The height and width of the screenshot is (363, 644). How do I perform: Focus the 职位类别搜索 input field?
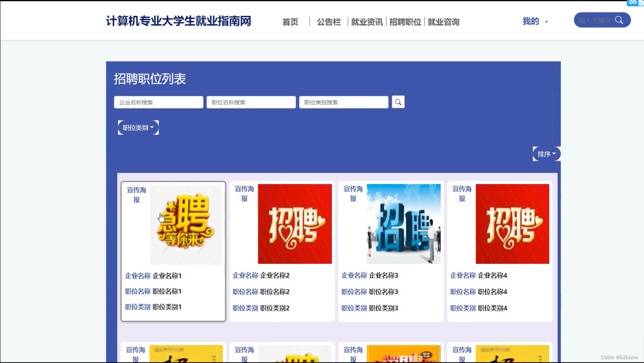[x=344, y=102]
